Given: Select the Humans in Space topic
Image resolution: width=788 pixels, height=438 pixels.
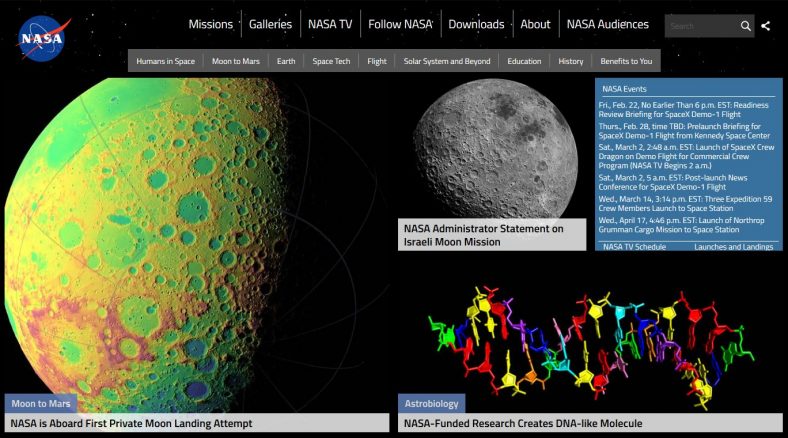Looking at the screenshot, I should pyautogui.click(x=165, y=61).
